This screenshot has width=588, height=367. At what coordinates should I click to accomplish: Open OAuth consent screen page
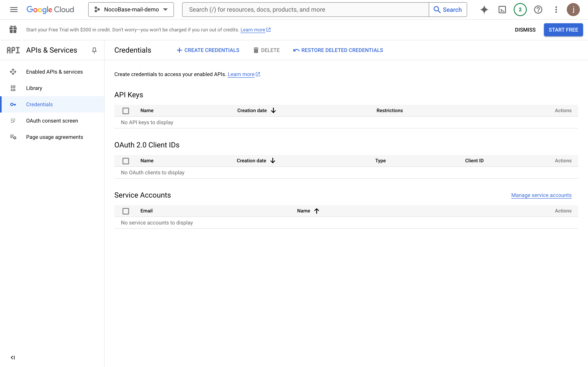point(52,121)
